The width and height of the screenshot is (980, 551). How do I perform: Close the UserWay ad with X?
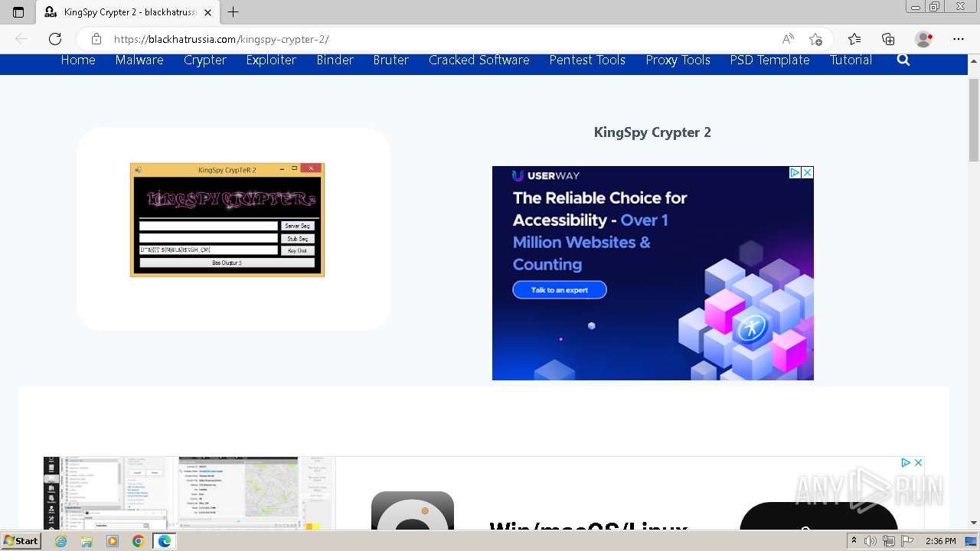(807, 172)
